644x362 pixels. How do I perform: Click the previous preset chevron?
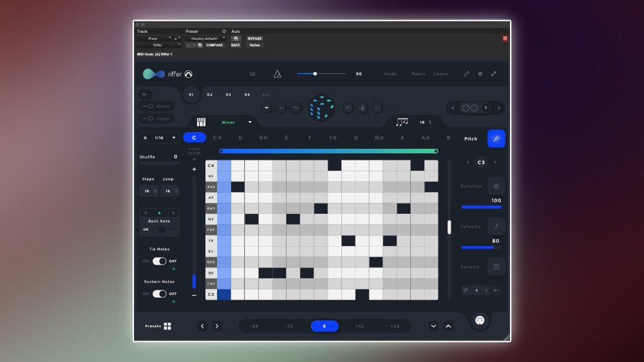click(x=202, y=327)
